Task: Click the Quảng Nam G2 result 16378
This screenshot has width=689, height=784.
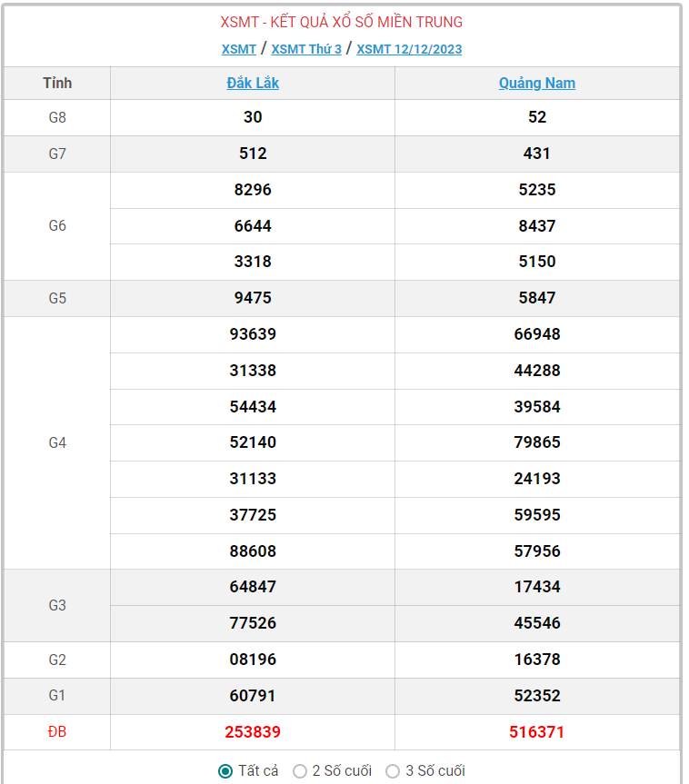Action: click(537, 660)
